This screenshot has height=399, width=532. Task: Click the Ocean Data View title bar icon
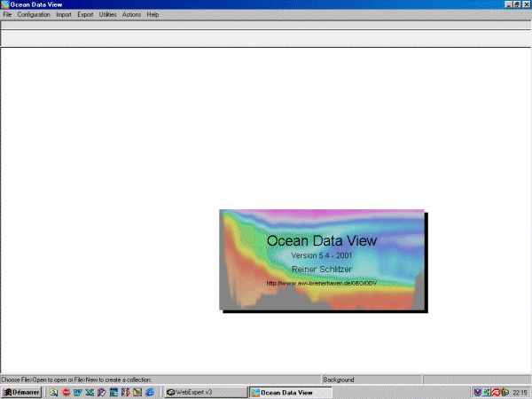(x=4, y=4)
